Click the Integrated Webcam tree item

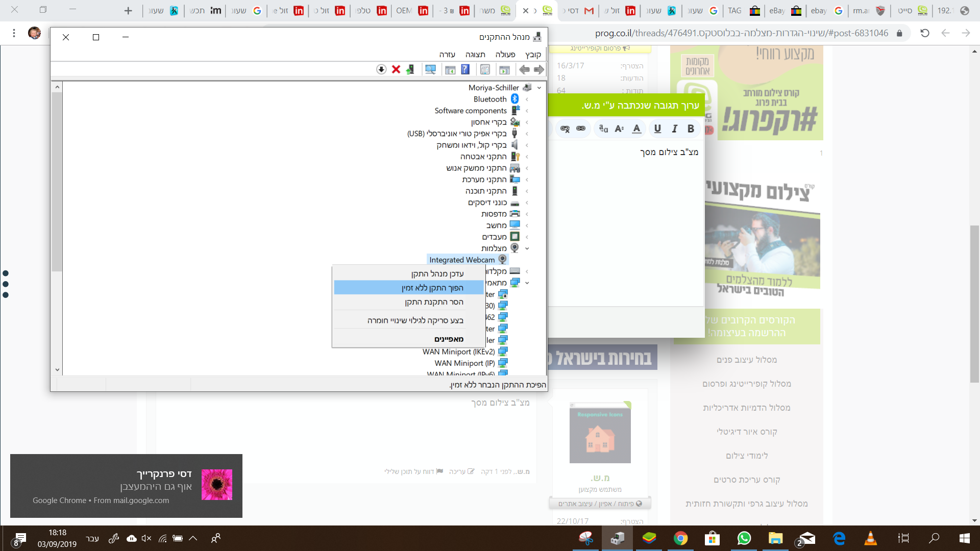(462, 260)
